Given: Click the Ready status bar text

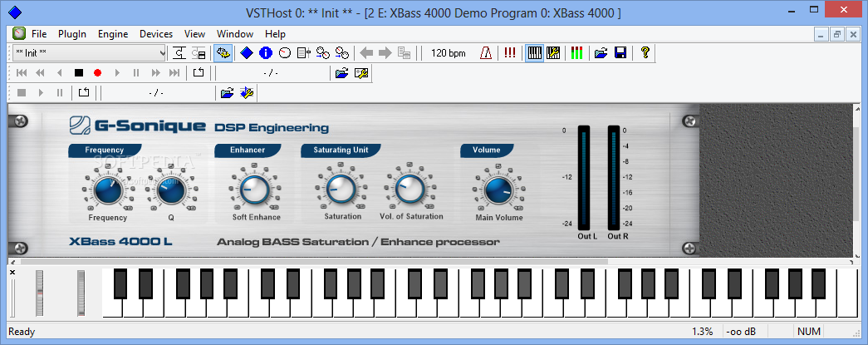Looking at the screenshot, I should pyautogui.click(x=22, y=332).
